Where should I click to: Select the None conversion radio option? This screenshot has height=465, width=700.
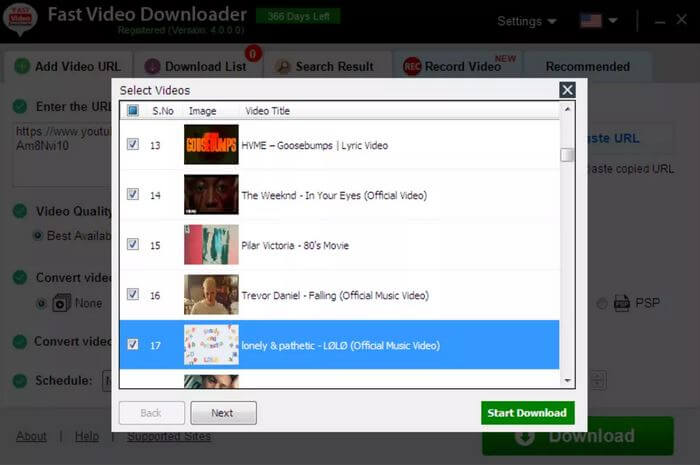41,303
